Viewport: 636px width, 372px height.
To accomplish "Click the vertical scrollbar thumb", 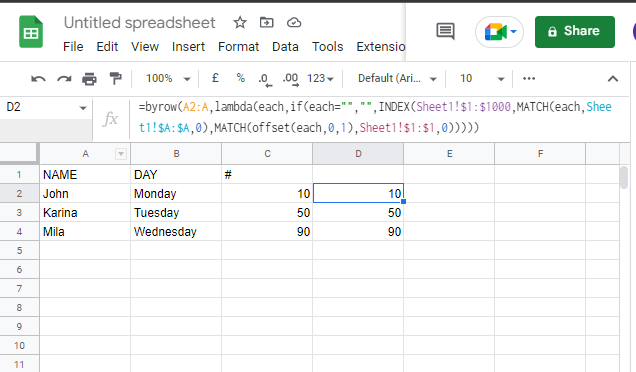I will (624, 177).
